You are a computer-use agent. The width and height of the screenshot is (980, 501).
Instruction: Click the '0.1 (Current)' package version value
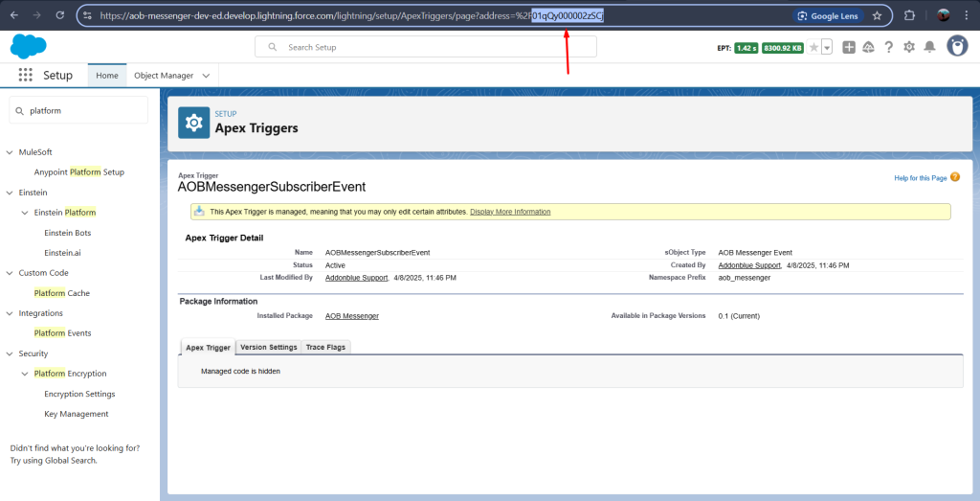[739, 316]
